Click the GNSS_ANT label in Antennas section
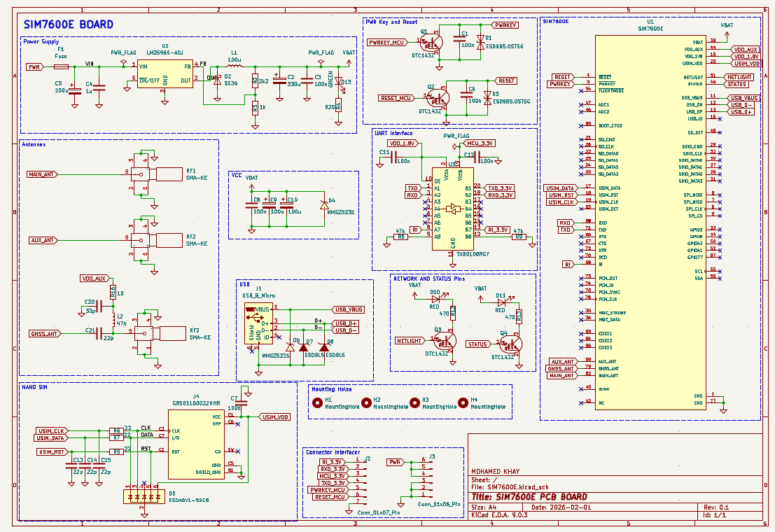The width and height of the screenshot is (775, 532). 45,333
